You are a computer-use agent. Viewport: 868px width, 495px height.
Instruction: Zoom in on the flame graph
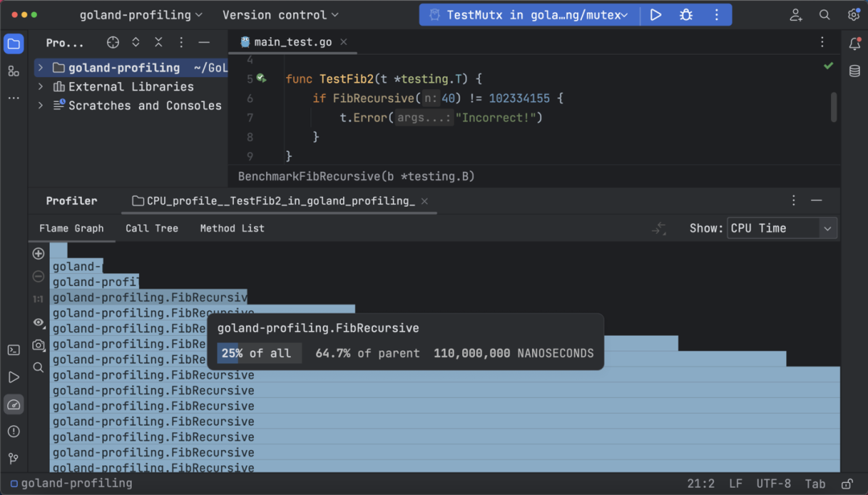(x=39, y=254)
